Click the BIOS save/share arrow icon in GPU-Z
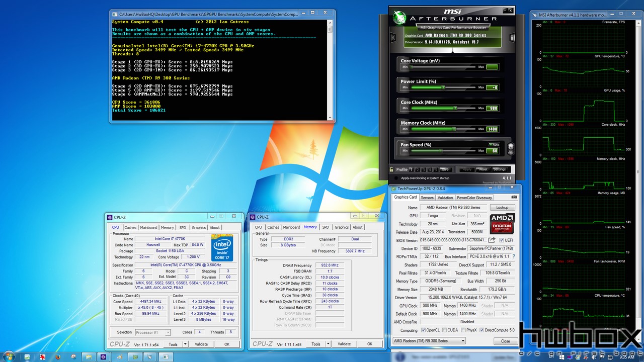This screenshot has height=362, width=644. [492, 240]
